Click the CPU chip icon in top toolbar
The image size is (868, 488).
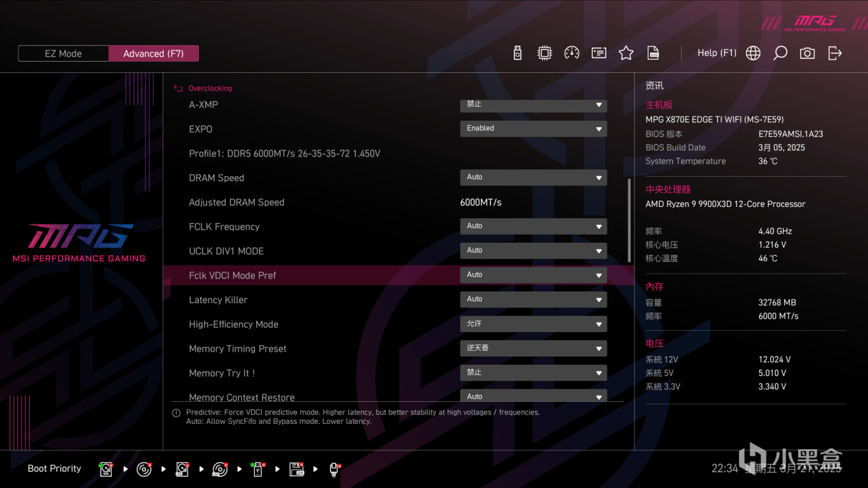544,53
